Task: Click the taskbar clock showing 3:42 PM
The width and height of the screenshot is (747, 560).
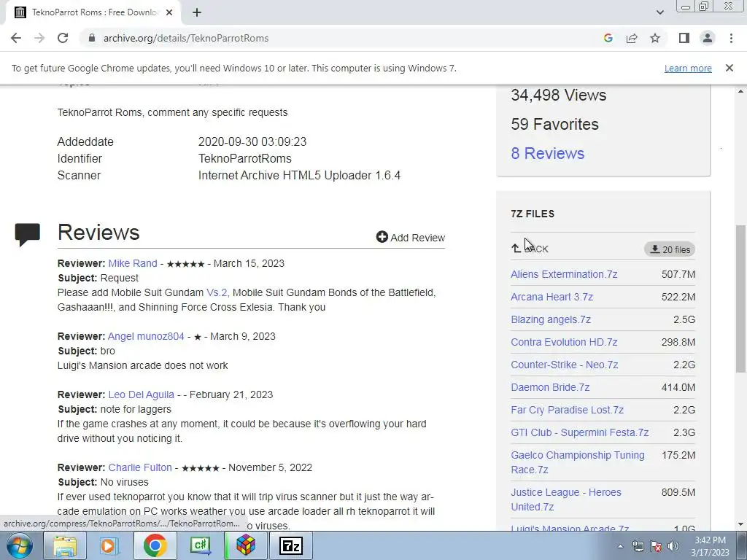Action: (710, 546)
